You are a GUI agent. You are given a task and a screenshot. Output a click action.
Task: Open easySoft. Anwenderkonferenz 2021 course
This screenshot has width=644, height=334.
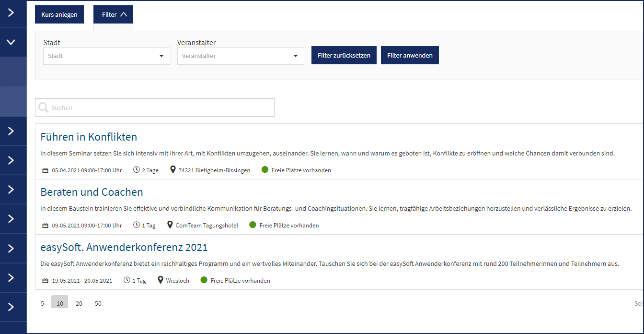pyautogui.click(x=124, y=247)
